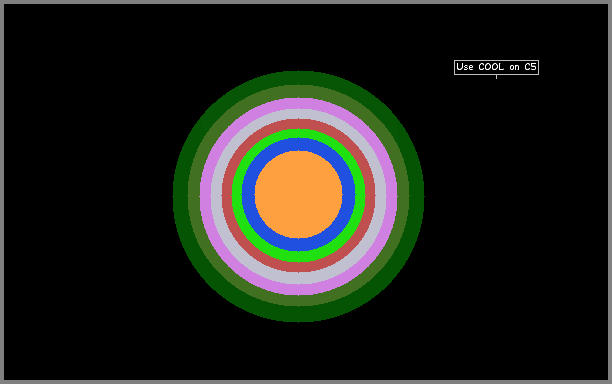Screen dimensions: 612x384
Task: Click the gray frame border of the canvas
Action: click(306, 2)
